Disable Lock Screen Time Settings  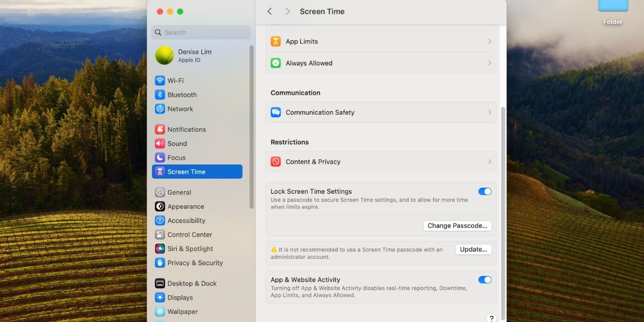pos(485,191)
